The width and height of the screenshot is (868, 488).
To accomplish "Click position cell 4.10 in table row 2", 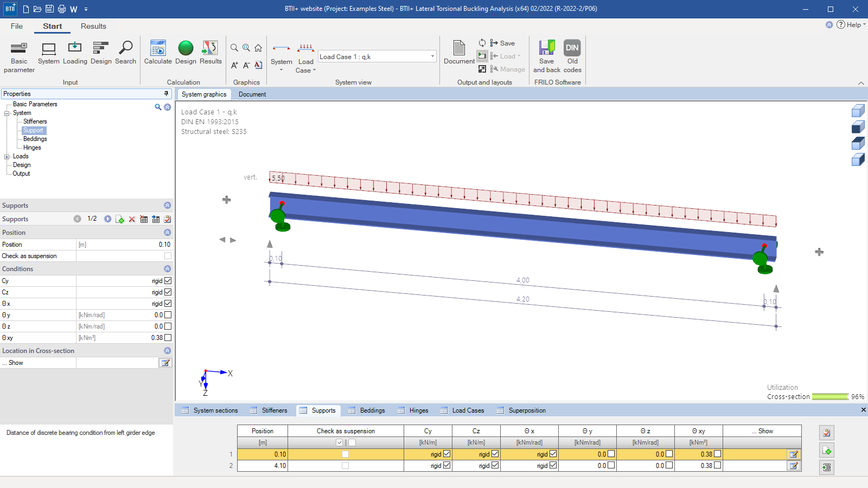I will [263, 465].
